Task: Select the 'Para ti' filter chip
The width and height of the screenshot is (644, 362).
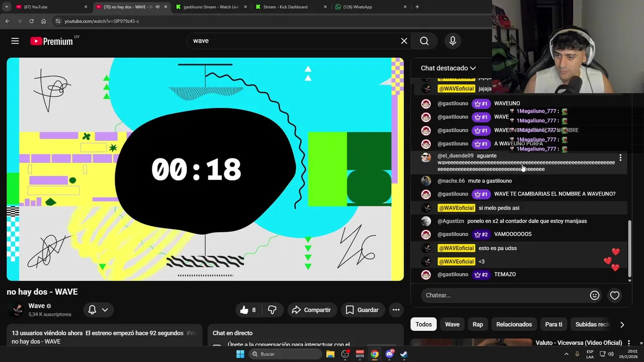Action: coord(554,324)
